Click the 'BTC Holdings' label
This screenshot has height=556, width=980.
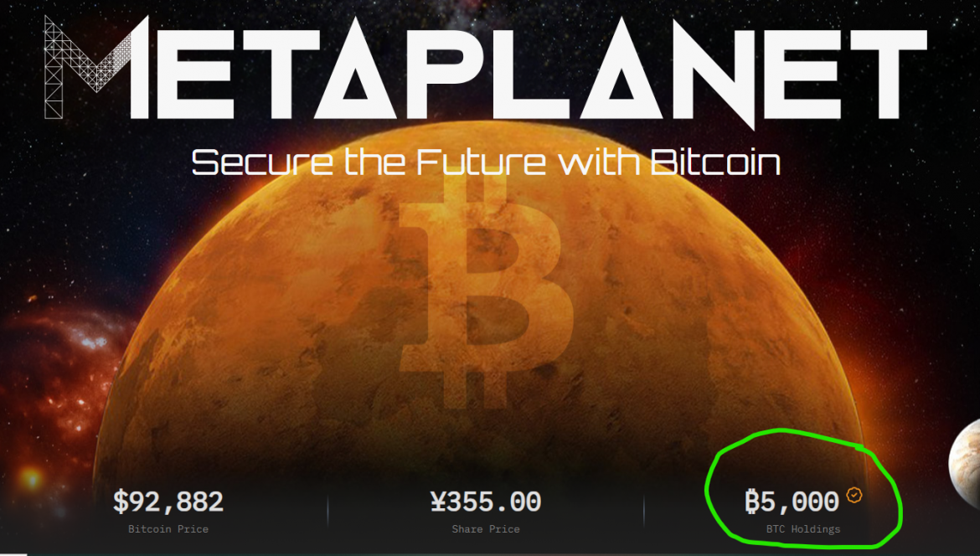pyautogui.click(x=802, y=528)
